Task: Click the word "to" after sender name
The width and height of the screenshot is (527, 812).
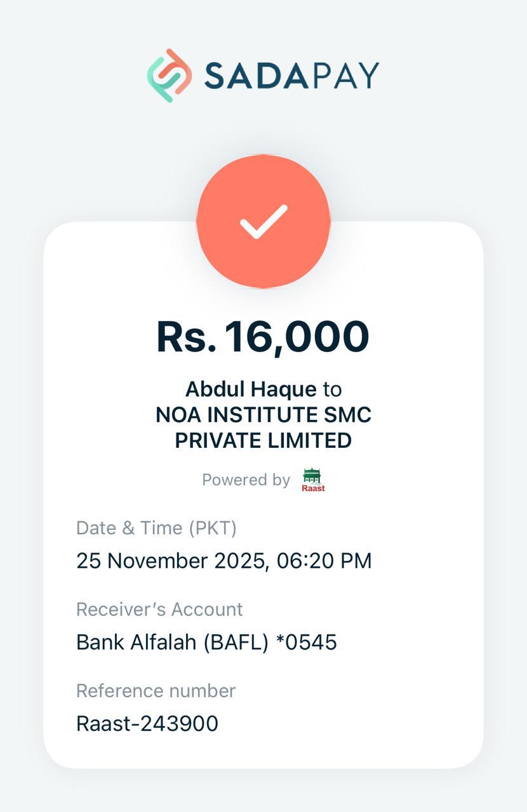Action: (332, 389)
